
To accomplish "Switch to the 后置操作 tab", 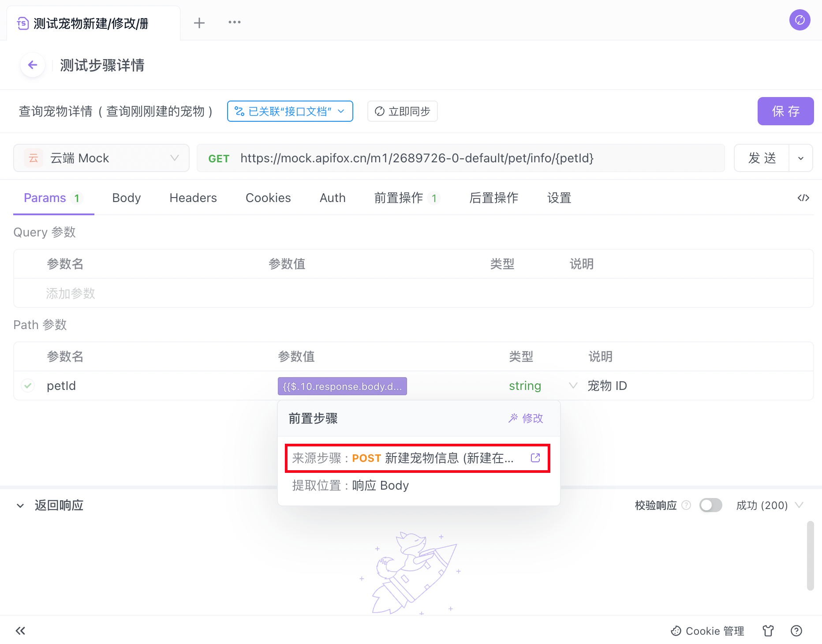I will coord(493,198).
